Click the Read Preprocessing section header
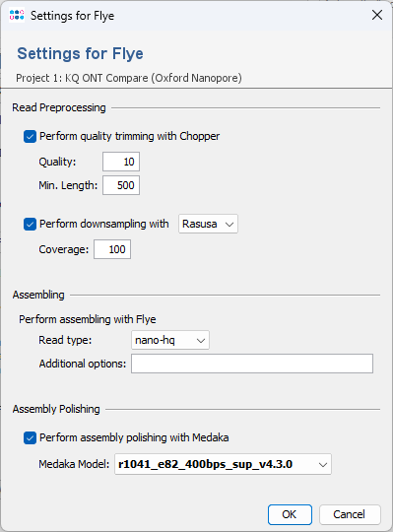This screenshot has height=532, width=393. click(59, 107)
